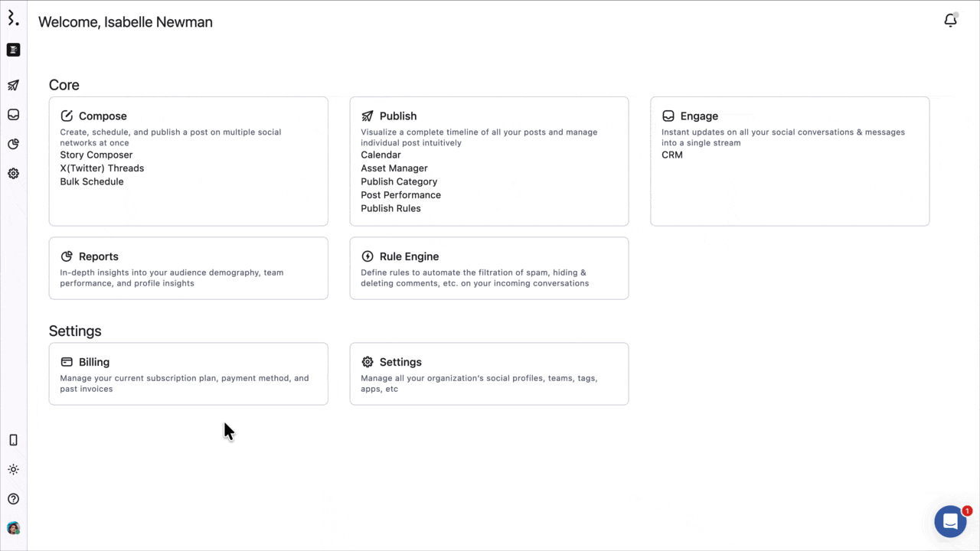Click the user avatar at sidebar bottom

pos(13,528)
